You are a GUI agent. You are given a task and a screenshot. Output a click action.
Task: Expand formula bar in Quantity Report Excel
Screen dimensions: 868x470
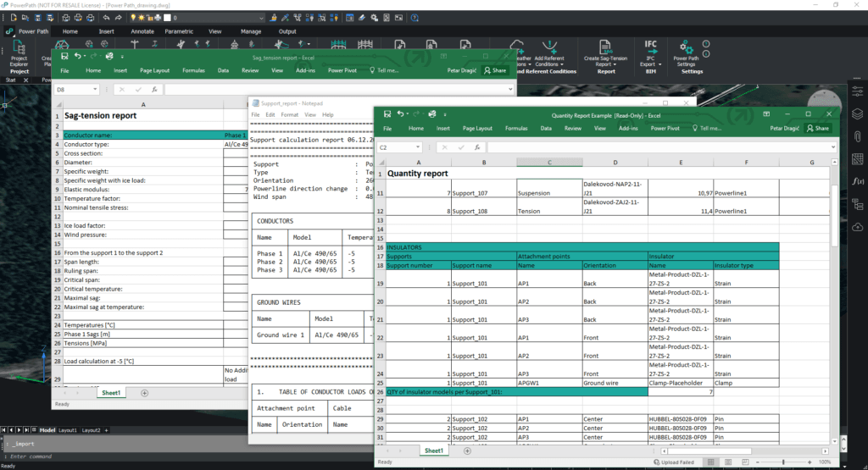point(832,147)
